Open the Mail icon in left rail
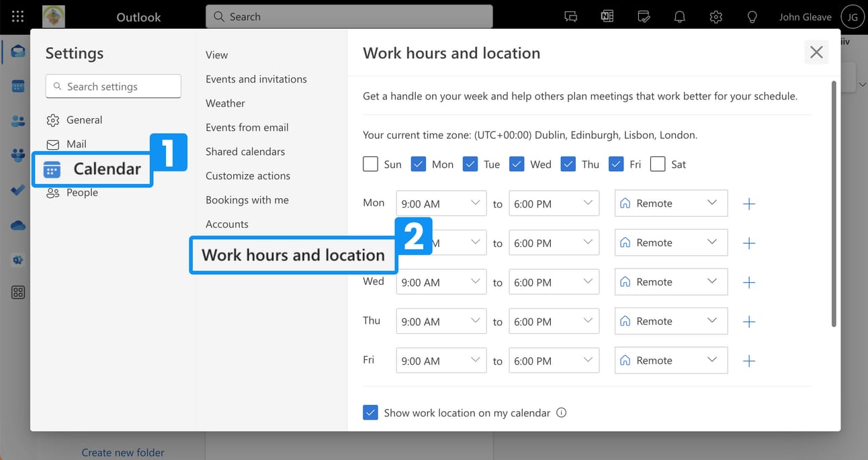Viewport: 868px width, 460px height. pos(18,51)
